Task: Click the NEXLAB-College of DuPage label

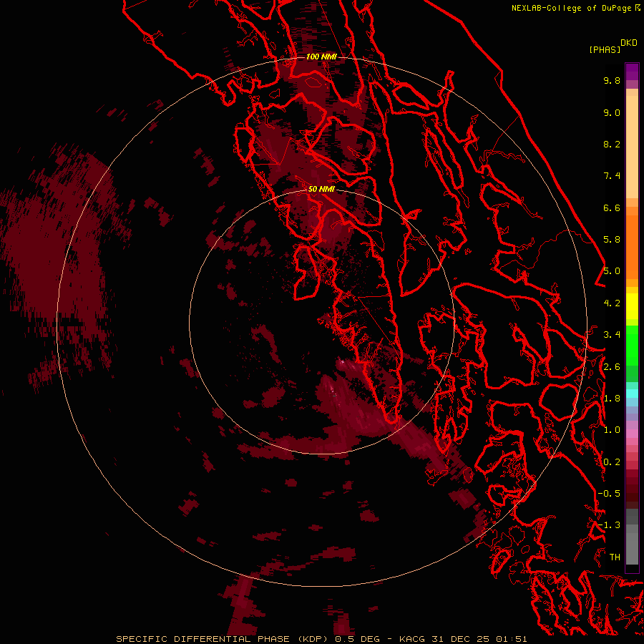Action: 571,8
